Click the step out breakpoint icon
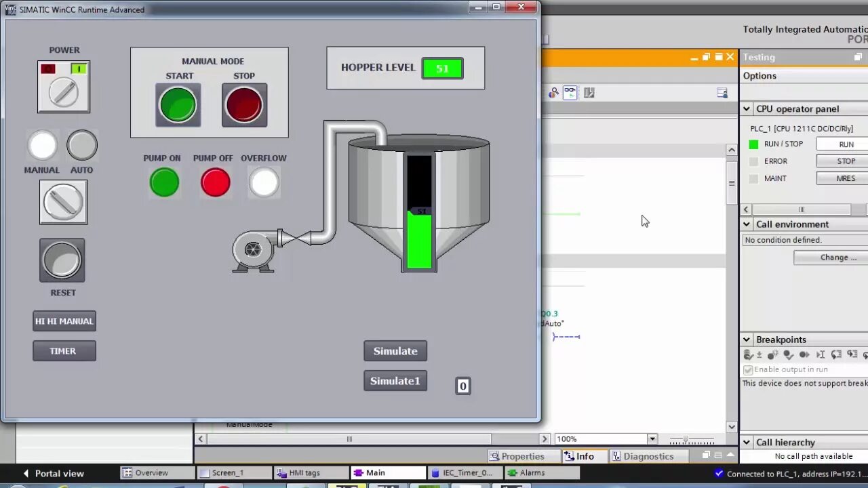 [852, 354]
